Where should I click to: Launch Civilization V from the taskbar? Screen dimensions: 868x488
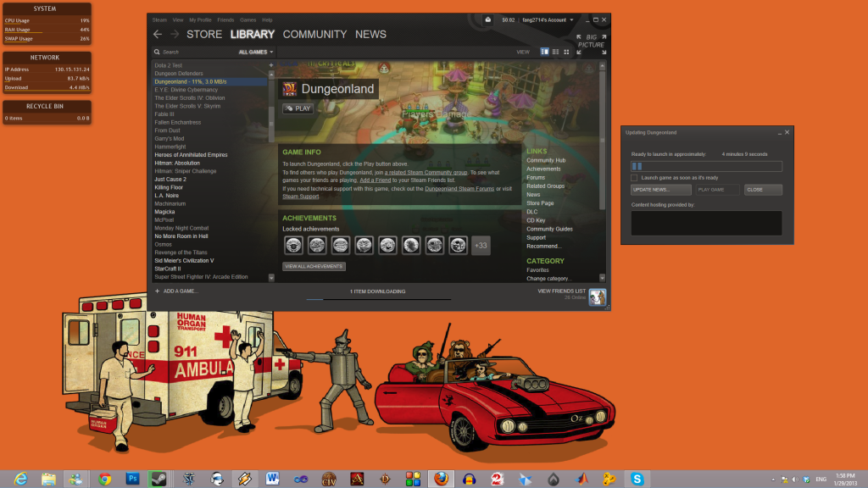(x=329, y=480)
